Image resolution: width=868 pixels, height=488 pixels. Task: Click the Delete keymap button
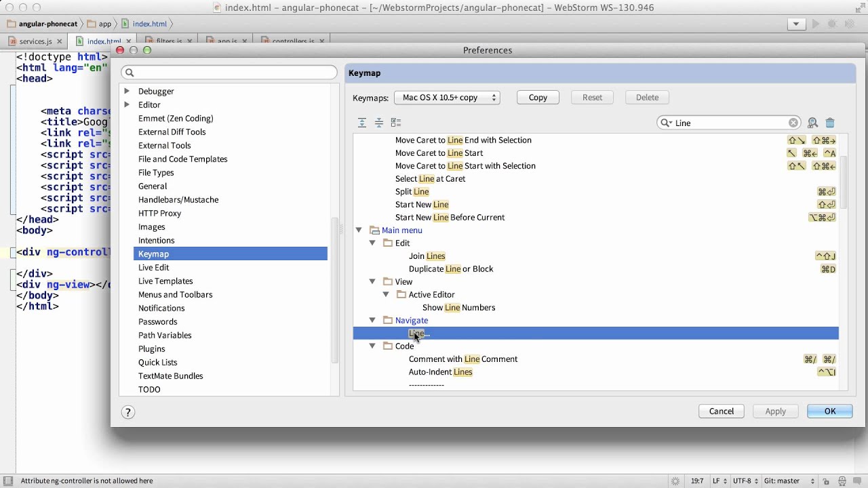(x=647, y=98)
